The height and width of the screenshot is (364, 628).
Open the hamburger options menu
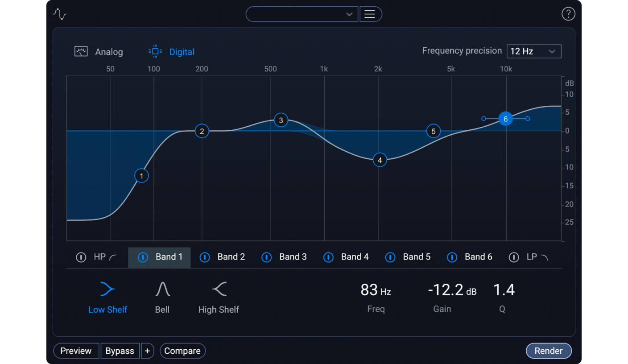(x=371, y=14)
